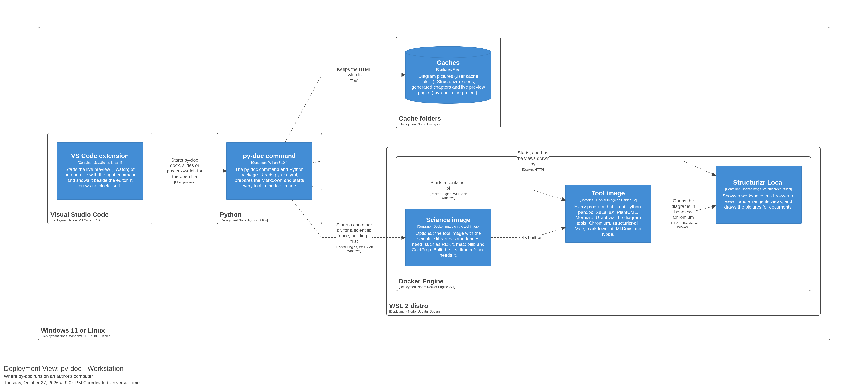Click the 'Keeps the HTML twins in' label
The height and width of the screenshot is (389, 868).
click(354, 72)
